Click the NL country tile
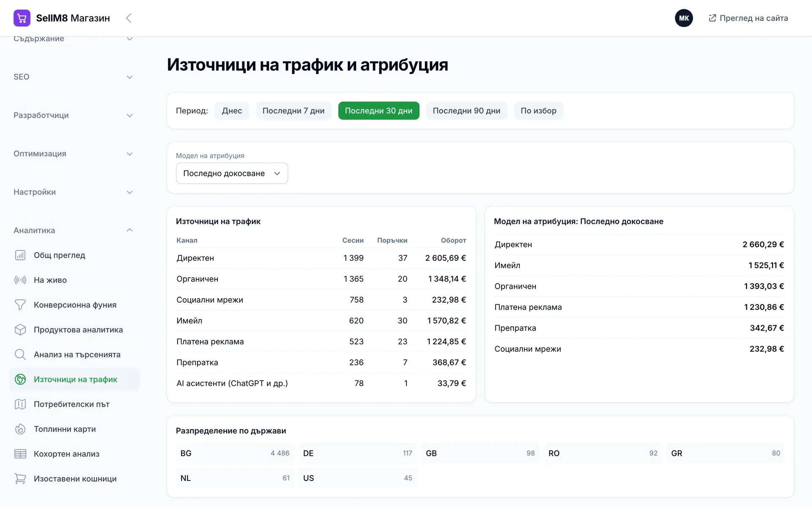Image resolution: width=812 pixels, height=508 pixels. point(235,478)
